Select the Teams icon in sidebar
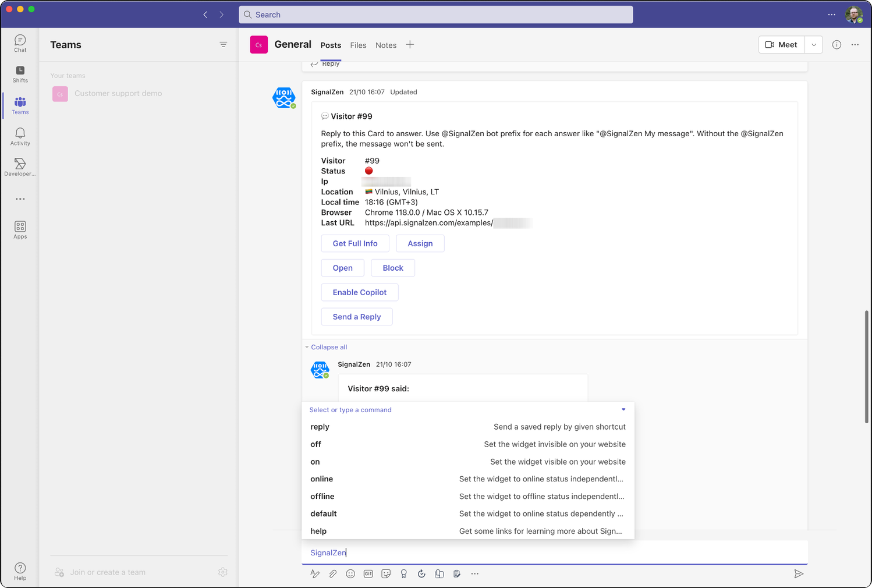 pos(20,105)
